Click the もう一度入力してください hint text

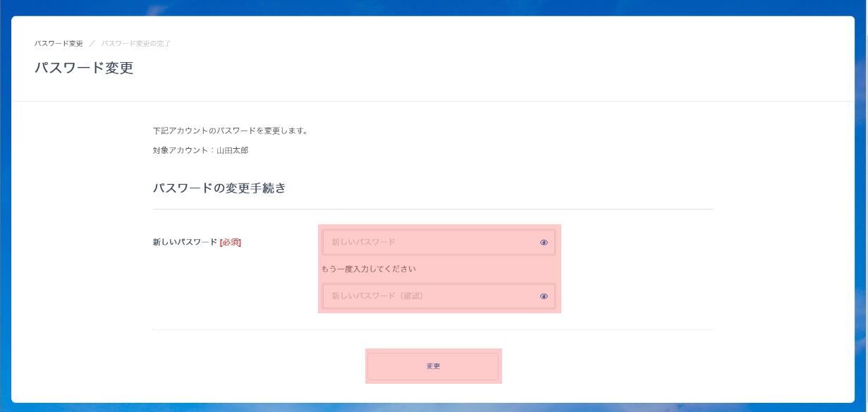(369, 269)
